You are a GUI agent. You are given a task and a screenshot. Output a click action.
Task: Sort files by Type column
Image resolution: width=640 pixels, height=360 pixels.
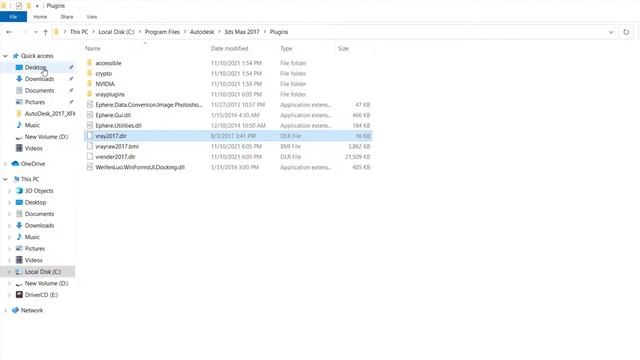(x=286, y=49)
